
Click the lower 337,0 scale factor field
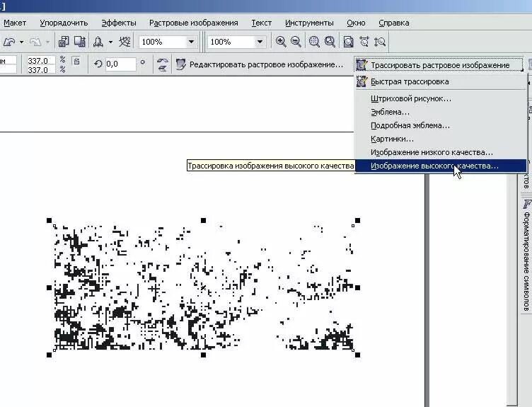pyautogui.click(x=41, y=69)
